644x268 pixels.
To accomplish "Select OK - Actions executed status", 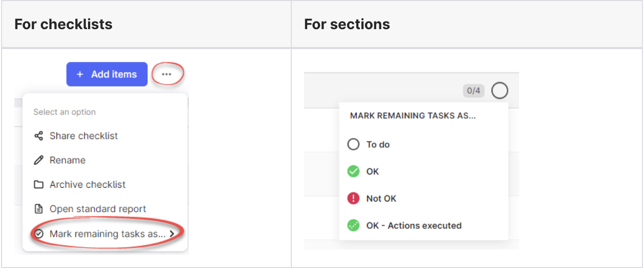I will (414, 226).
